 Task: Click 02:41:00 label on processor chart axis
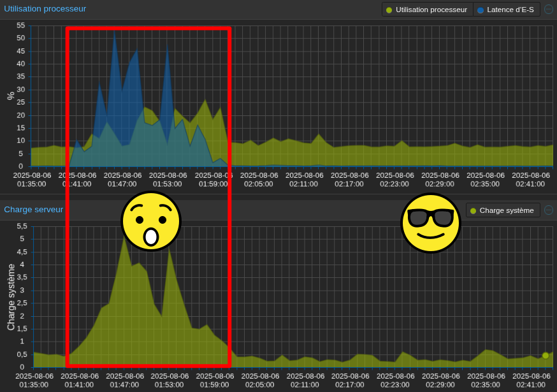pyautogui.click(x=530, y=184)
